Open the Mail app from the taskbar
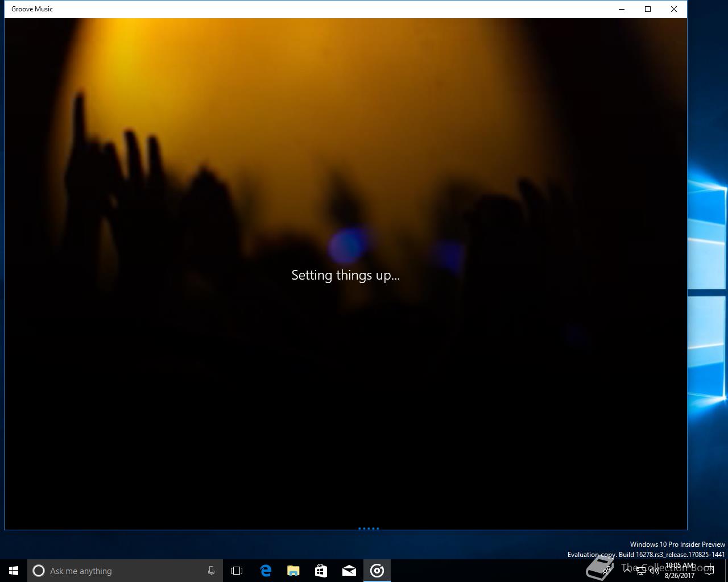 tap(349, 571)
